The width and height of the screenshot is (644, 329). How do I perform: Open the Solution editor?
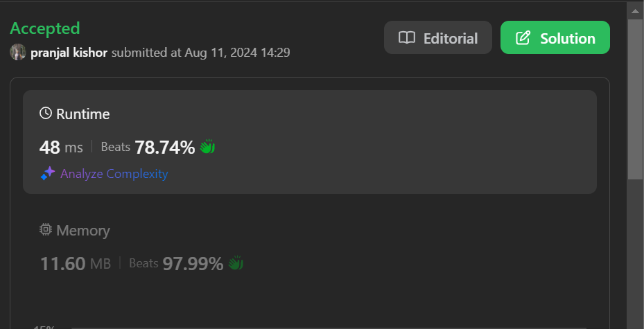[555, 38]
